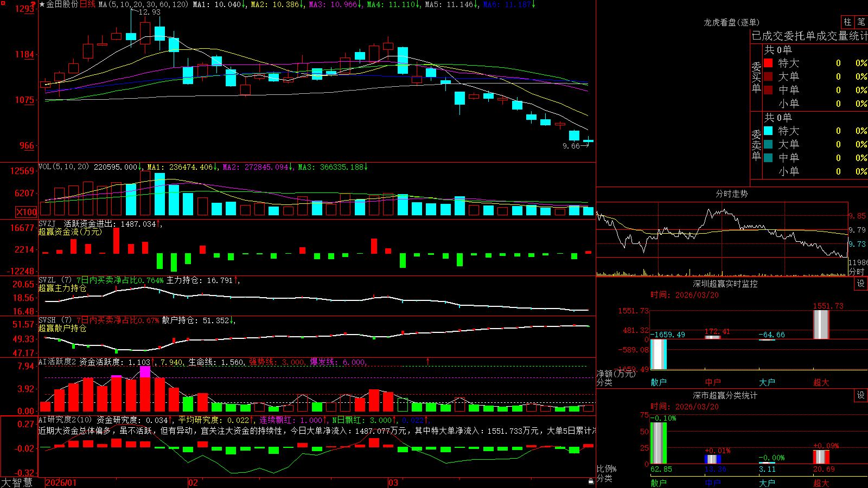Click the 超赢主力持仓 yellow label

point(62,288)
